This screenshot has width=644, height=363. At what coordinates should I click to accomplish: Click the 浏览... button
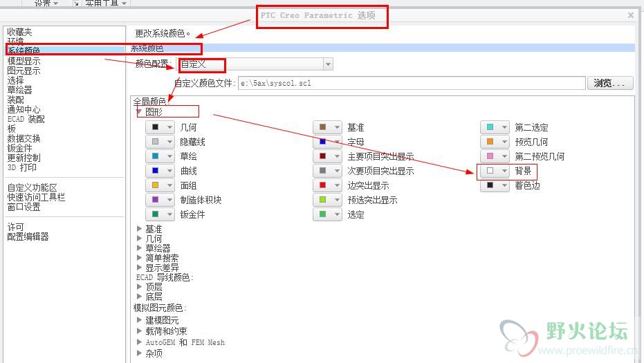[610, 84]
